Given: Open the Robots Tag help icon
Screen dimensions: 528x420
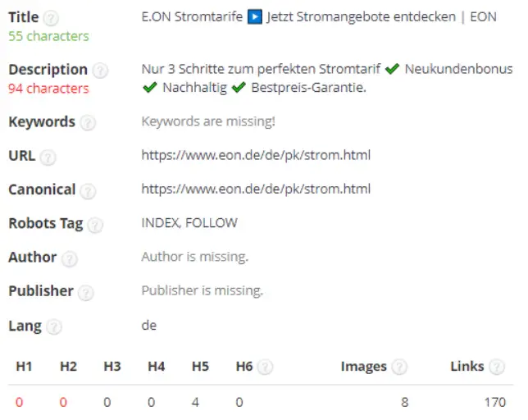Looking at the screenshot, I should click(95, 225).
